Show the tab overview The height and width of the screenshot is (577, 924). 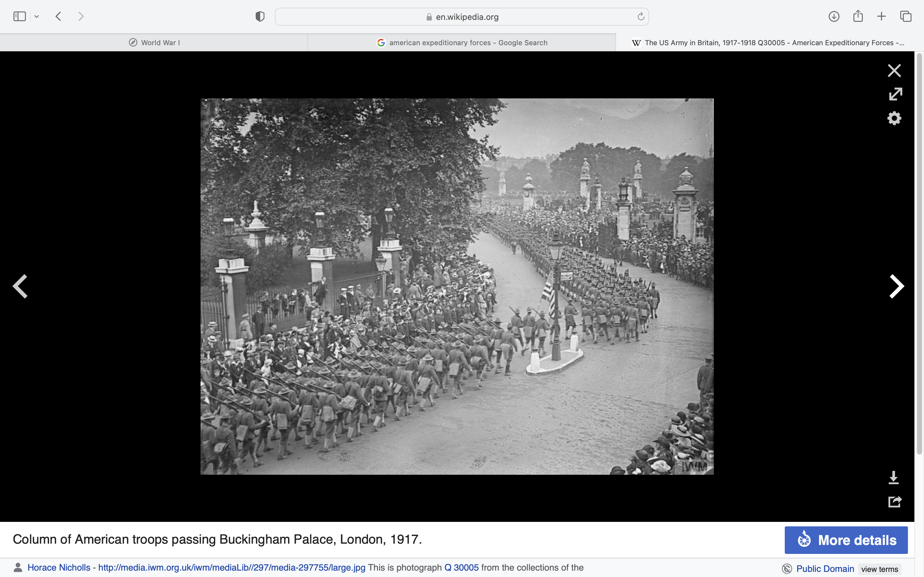pos(906,16)
